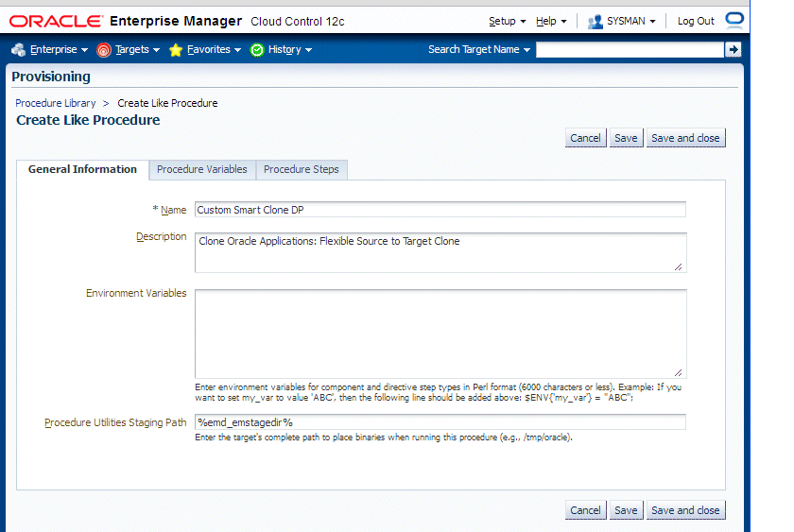Go to Procedure Library breadcrumb link

[55, 103]
